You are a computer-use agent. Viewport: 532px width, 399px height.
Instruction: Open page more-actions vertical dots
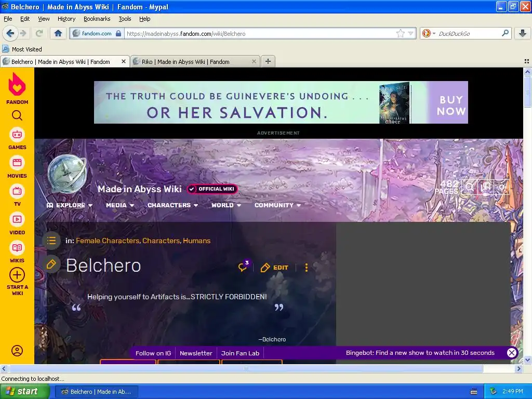click(307, 268)
